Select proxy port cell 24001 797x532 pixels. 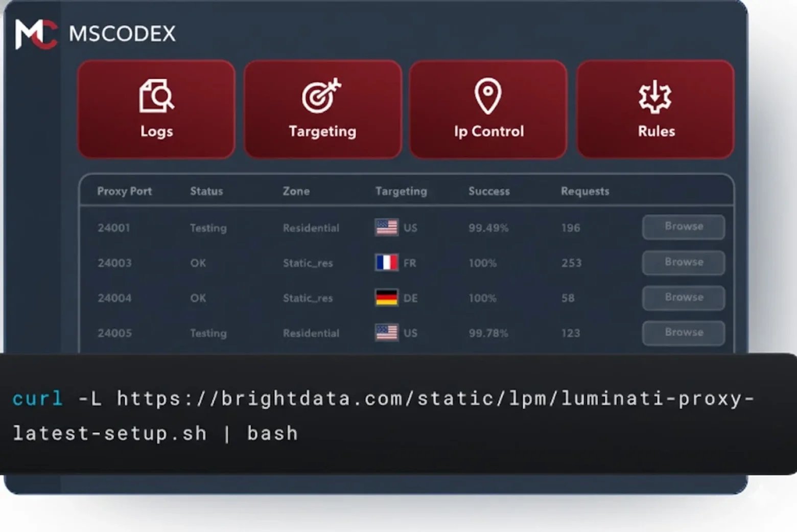point(114,228)
